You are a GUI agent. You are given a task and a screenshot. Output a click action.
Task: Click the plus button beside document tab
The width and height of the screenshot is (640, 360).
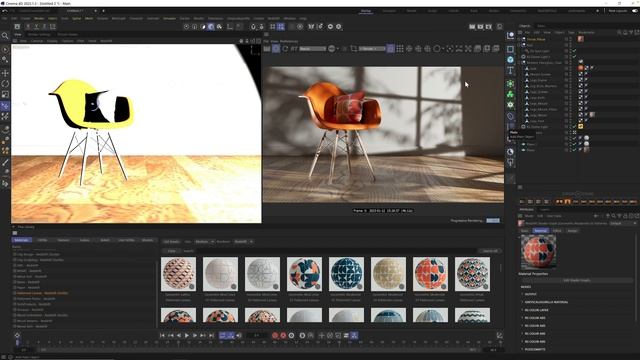pyautogui.click(x=96, y=11)
